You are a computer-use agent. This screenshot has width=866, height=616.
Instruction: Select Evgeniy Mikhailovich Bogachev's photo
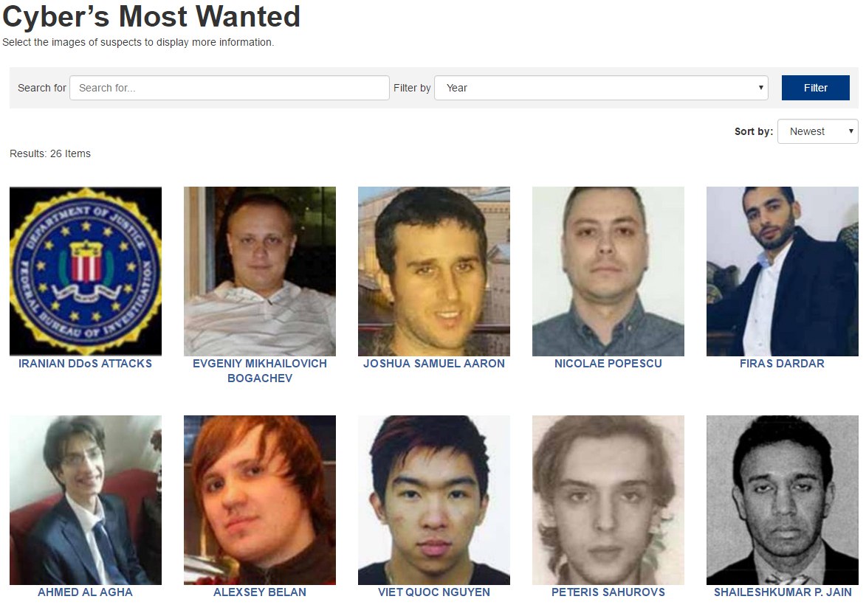coord(260,271)
